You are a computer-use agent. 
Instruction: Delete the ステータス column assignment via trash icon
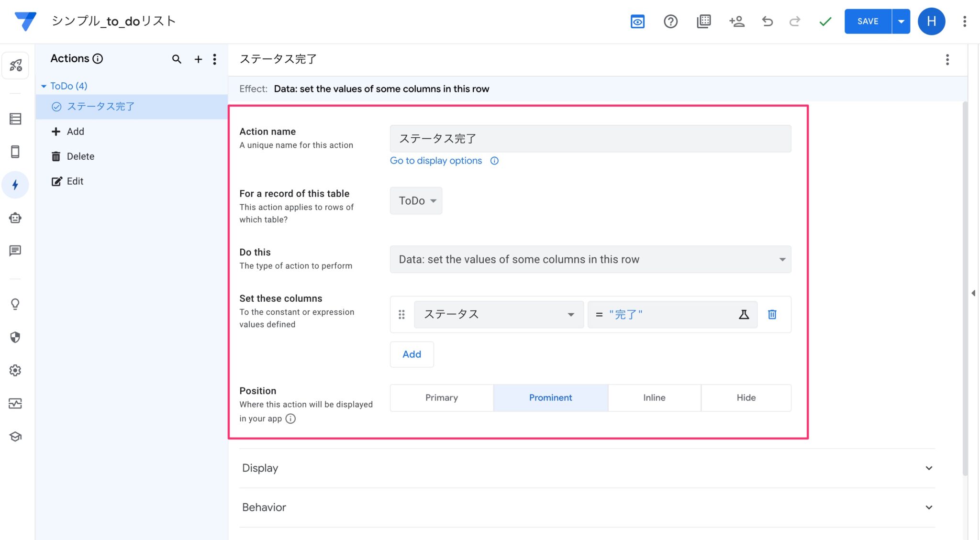point(772,314)
